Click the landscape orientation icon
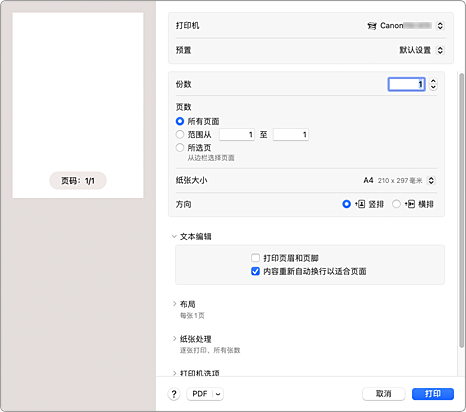Viewport: 466px width, 412px height. [x=410, y=204]
